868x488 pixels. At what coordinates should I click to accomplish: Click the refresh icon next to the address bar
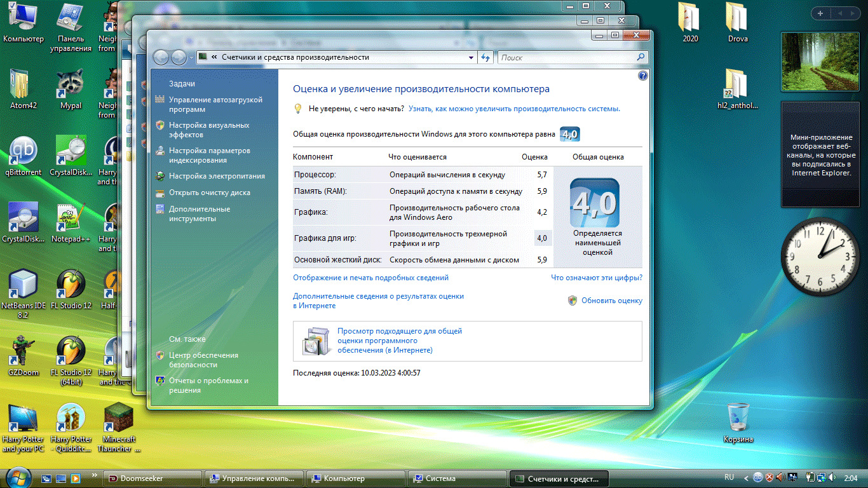click(486, 57)
